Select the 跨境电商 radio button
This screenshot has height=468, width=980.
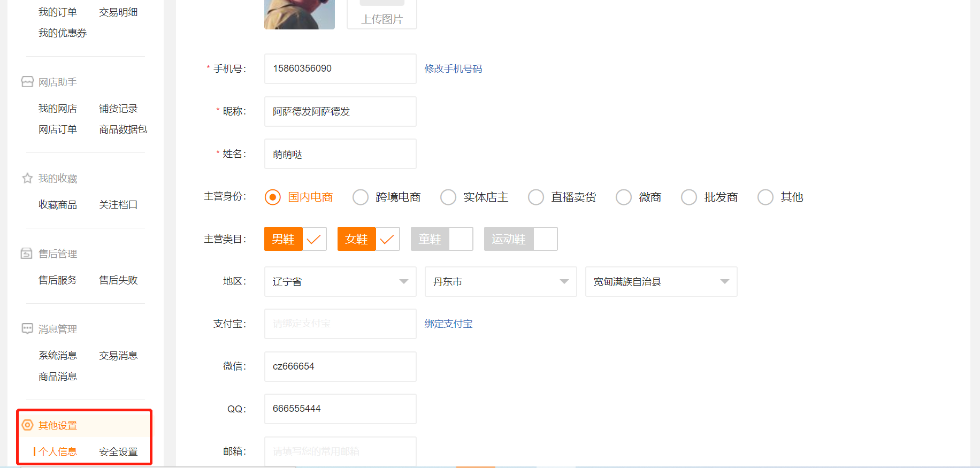point(361,197)
